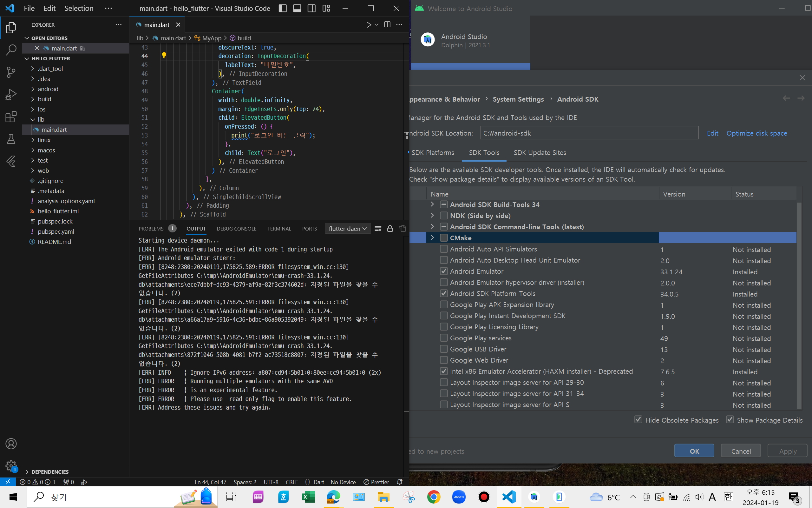The width and height of the screenshot is (812, 508).
Task: Expand Android SDK Command-line Tools row
Action: click(x=432, y=226)
